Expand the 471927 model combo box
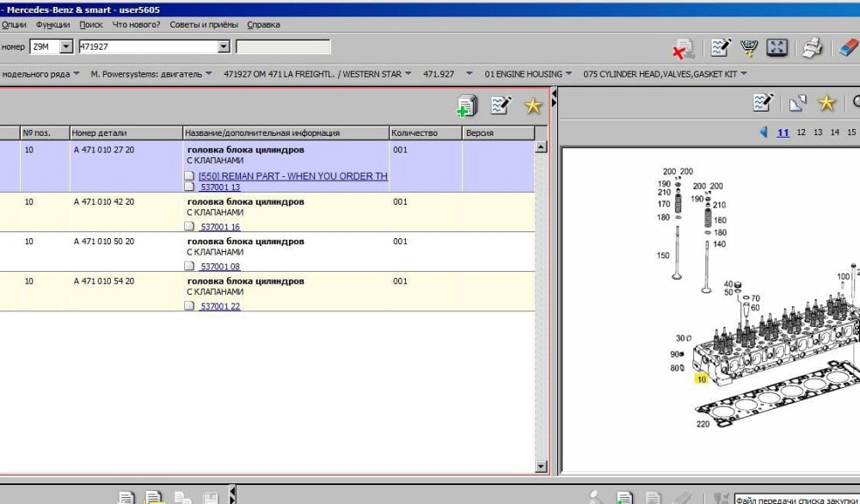This screenshot has height=504, width=860. coord(224,46)
